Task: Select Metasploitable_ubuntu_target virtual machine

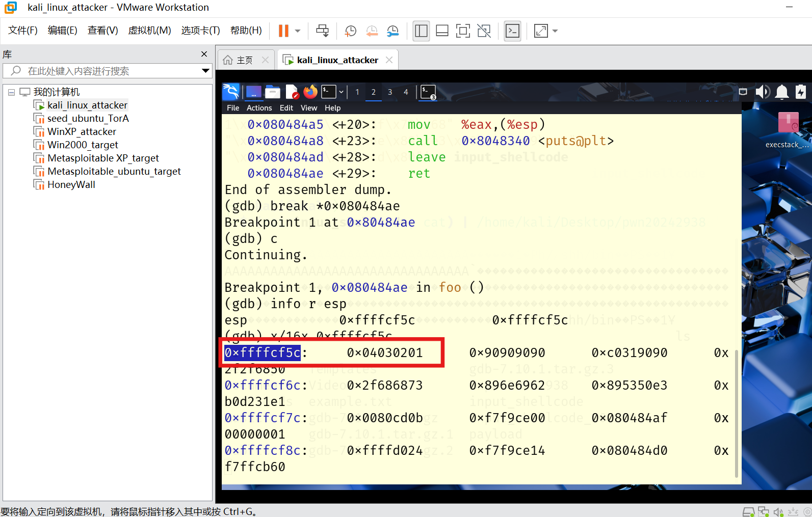Action: click(x=114, y=171)
